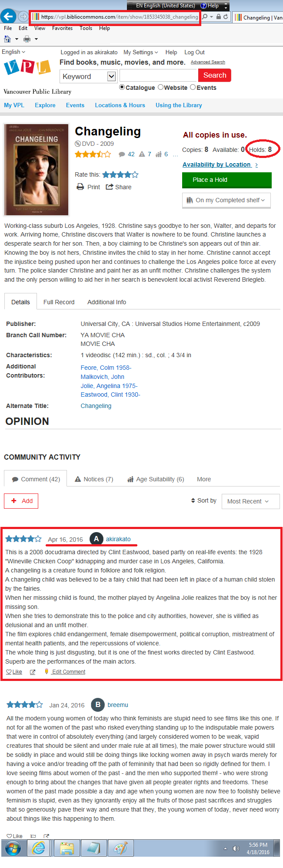Click the akirakato avatar circle A
This screenshot has width=283, height=868.
click(x=96, y=539)
